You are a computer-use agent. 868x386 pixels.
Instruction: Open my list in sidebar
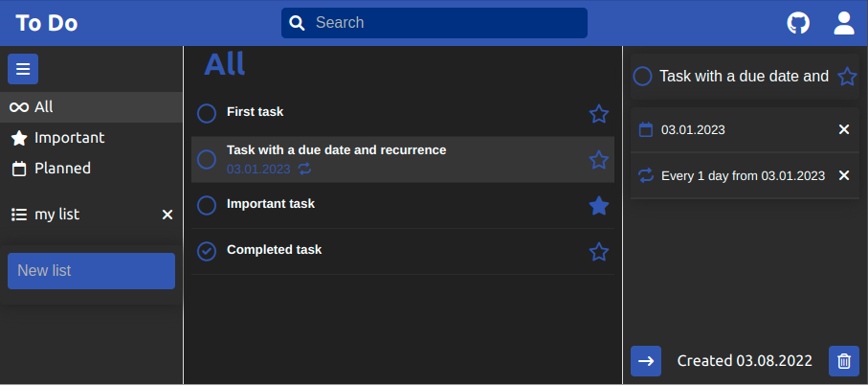pyautogui.click(x=57, y=215)
